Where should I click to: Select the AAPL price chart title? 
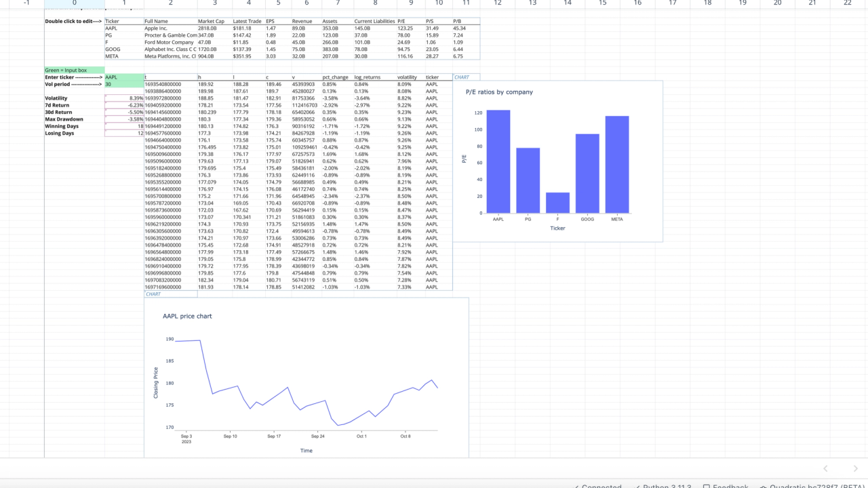187,316
